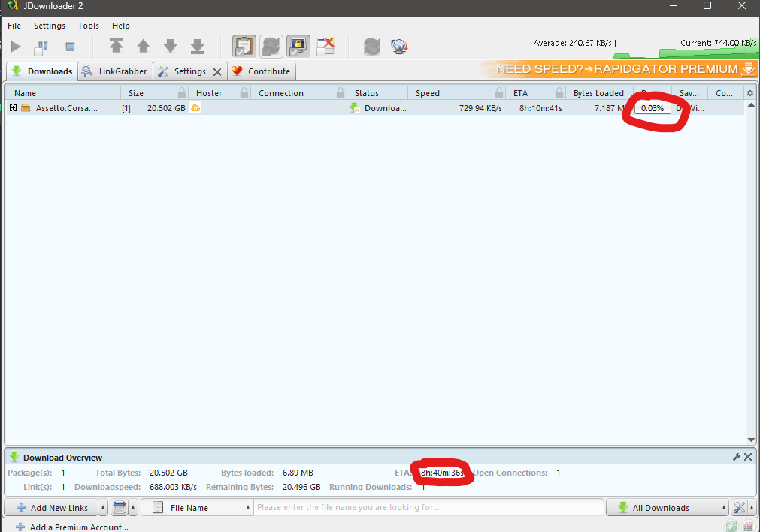Toggle lock on the ETA column

click(559, 92)
